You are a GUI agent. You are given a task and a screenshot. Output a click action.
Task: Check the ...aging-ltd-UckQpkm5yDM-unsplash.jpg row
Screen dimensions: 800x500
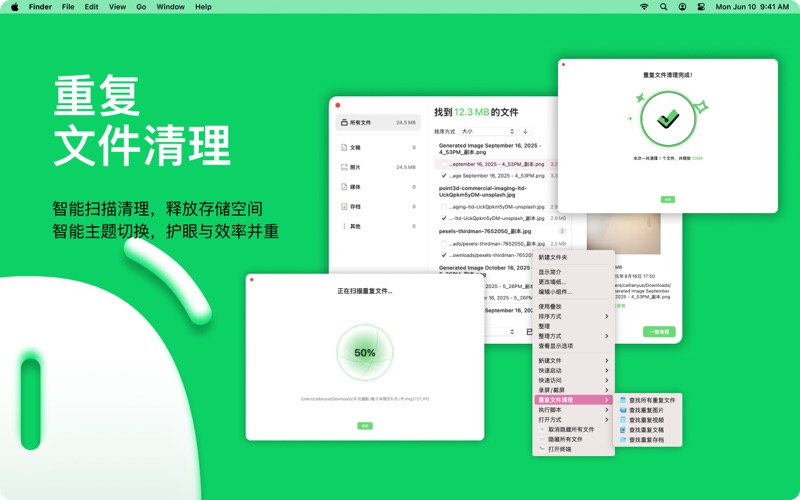point(444,207)
